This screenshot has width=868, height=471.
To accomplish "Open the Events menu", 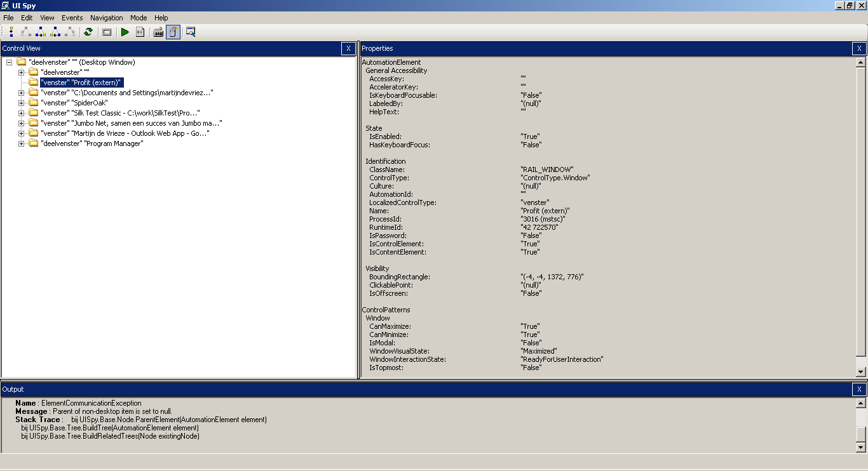I will pos(72,18).
